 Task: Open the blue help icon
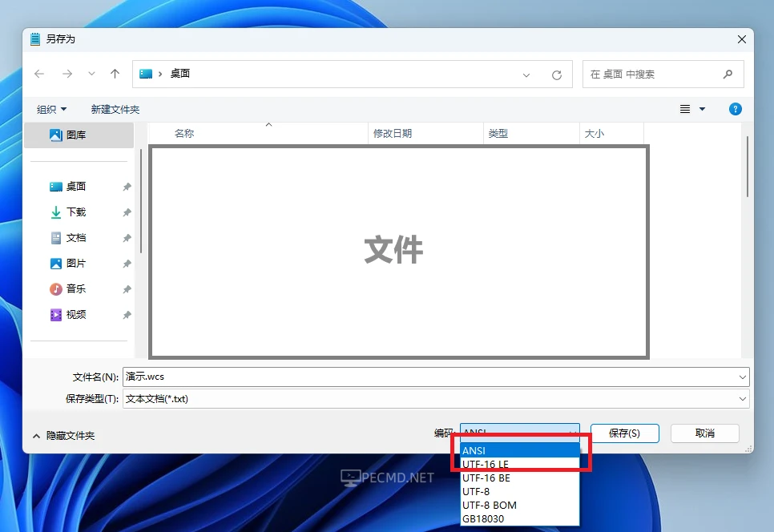(x=735, y=109)
